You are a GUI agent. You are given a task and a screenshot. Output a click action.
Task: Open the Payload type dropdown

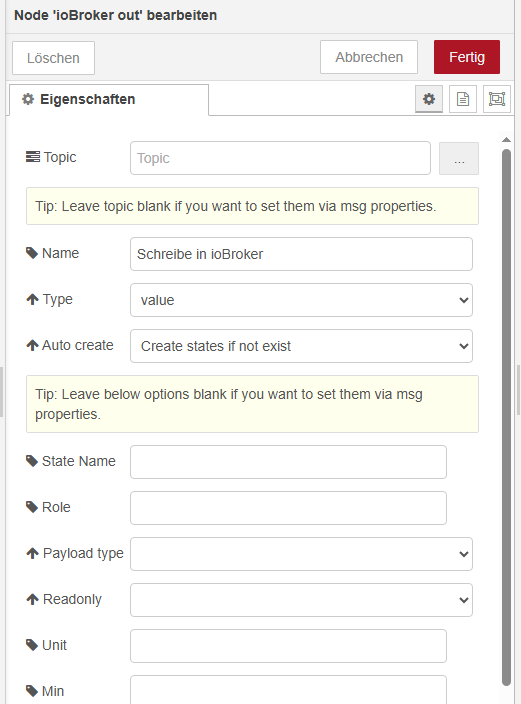[301, 554]
